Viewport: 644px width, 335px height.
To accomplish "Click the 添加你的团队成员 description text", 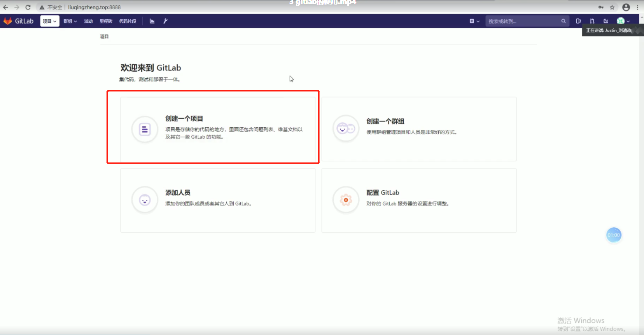I will pyautogui.click(x=208, y=204).
